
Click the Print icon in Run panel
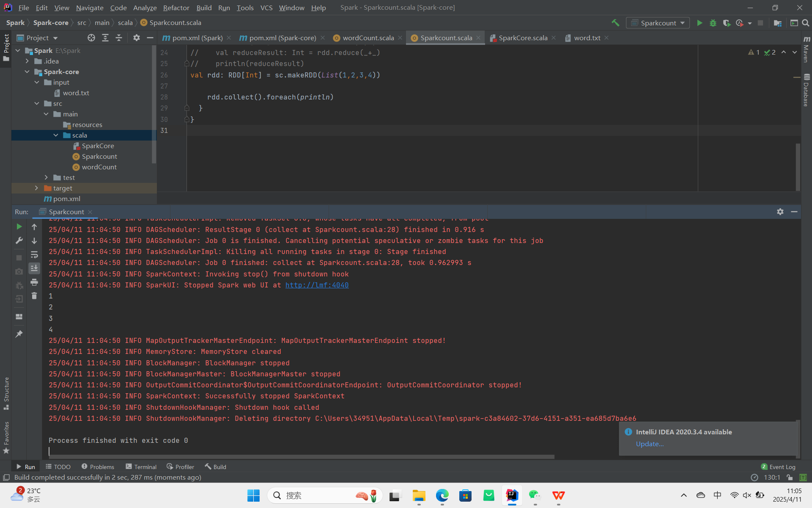[34, 282]
